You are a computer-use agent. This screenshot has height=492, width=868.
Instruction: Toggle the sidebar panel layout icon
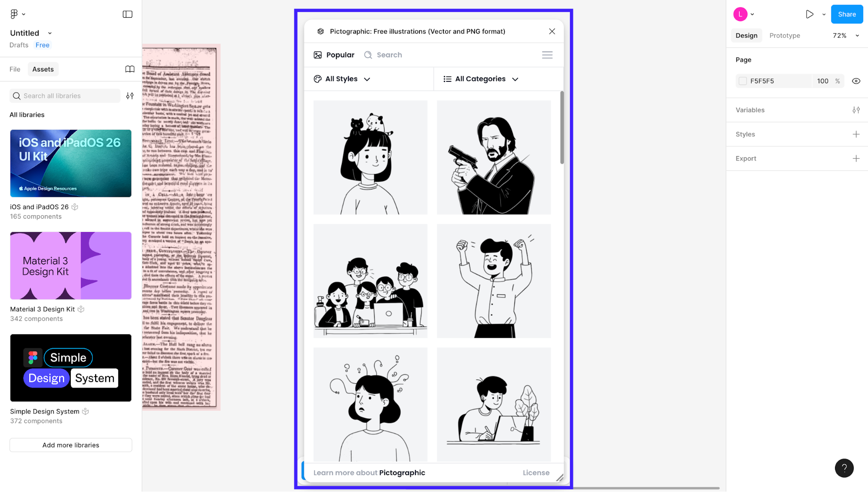point(127,14)
